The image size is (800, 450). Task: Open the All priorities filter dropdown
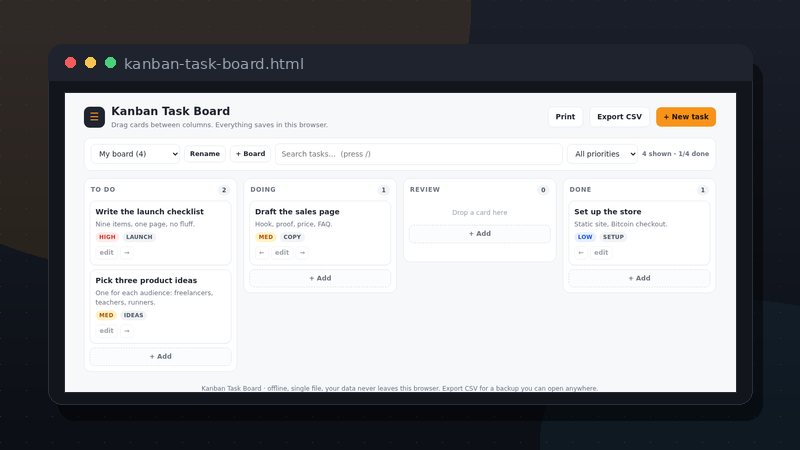pyautogui.click(x=603, y=154)
